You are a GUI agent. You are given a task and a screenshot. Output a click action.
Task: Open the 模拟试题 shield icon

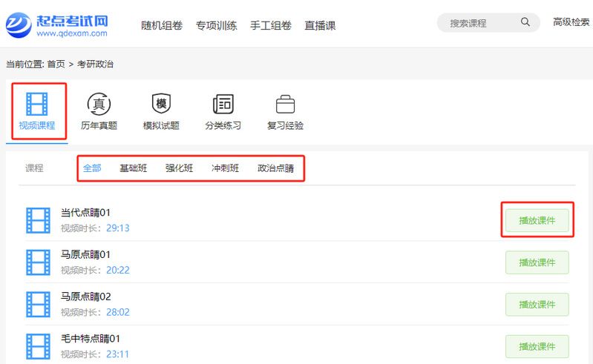161,104
